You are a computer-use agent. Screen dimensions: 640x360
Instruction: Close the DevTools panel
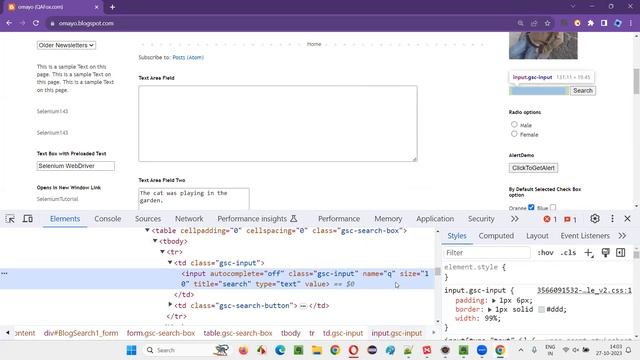click(x=628, y=219)
